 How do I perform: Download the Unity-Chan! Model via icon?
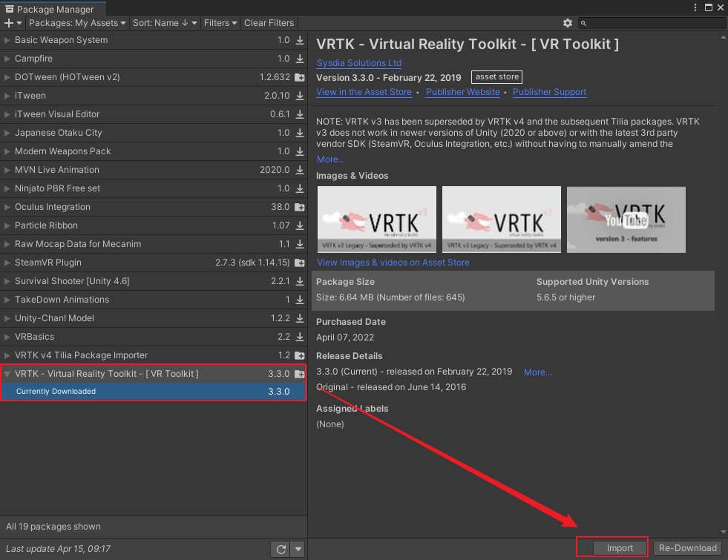[300, 319]
